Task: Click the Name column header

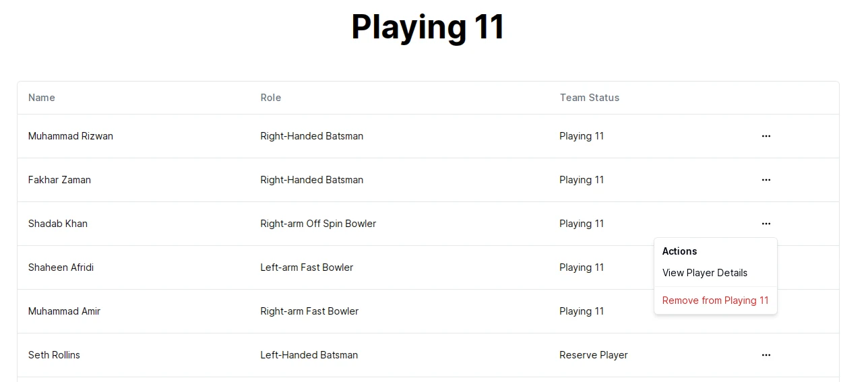Action: tap(42, 98)
